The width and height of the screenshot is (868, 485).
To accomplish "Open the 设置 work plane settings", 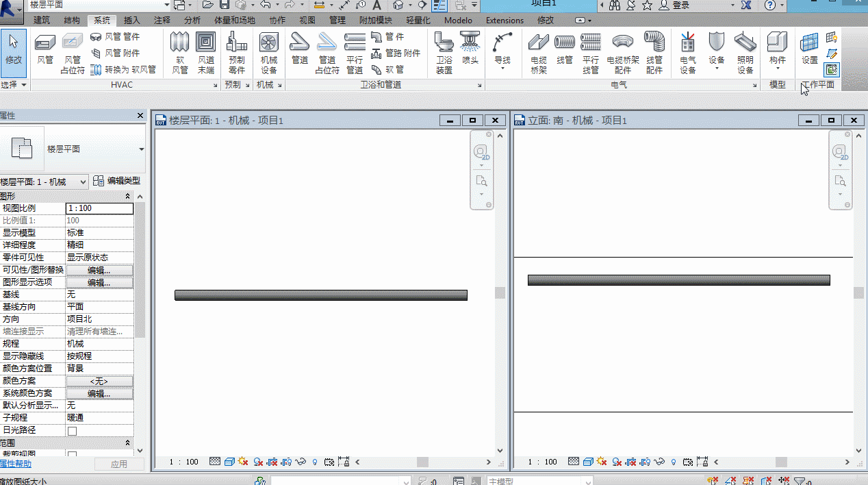I will tap(810, 49).
